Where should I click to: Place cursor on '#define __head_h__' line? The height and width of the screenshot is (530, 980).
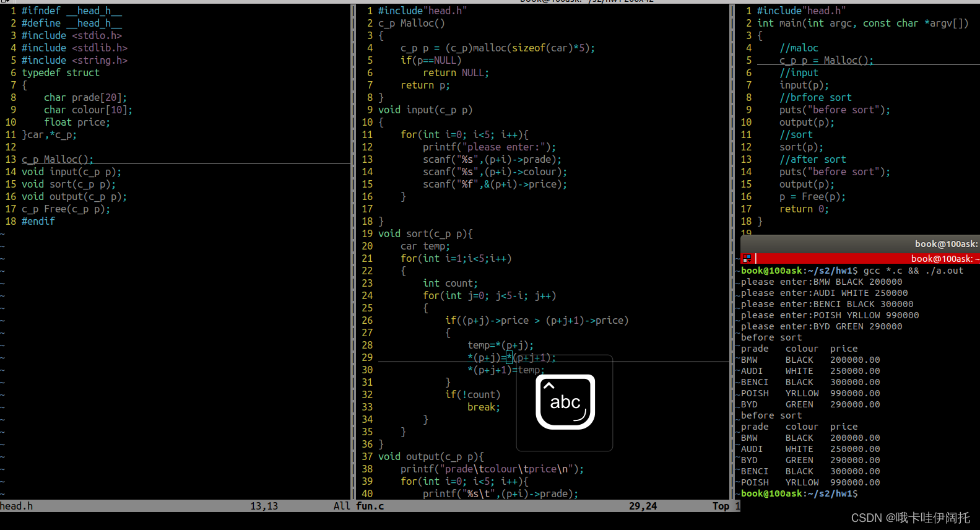(x=72, y=23)
